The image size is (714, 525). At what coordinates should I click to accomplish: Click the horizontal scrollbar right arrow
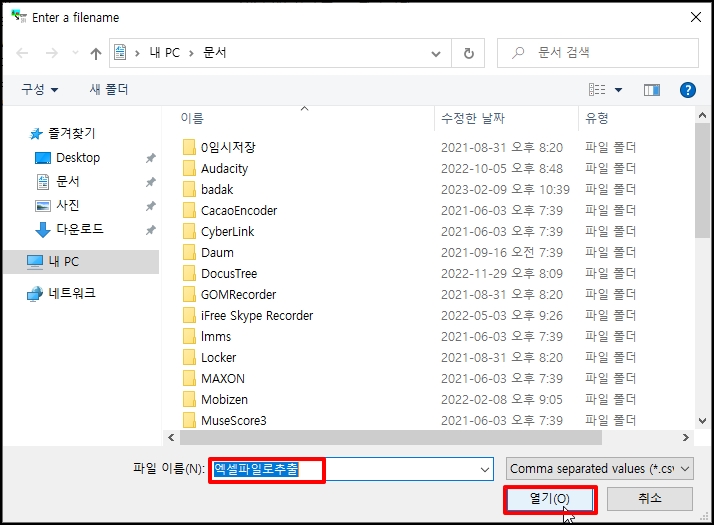pos(685,438)
